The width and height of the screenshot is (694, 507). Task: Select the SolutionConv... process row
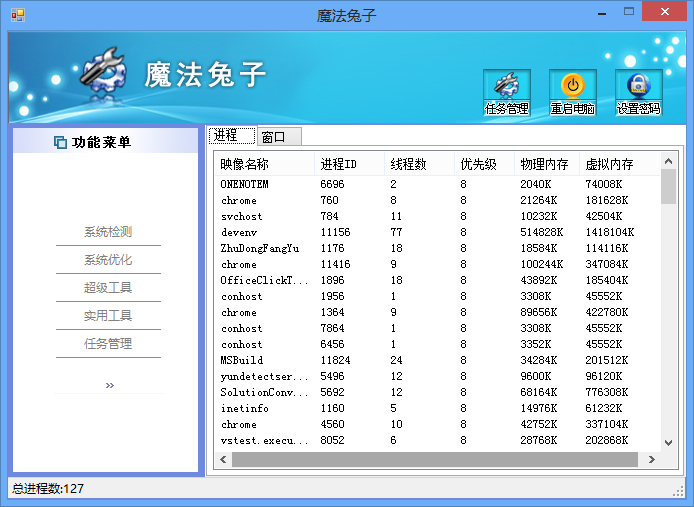coord(437,392)
